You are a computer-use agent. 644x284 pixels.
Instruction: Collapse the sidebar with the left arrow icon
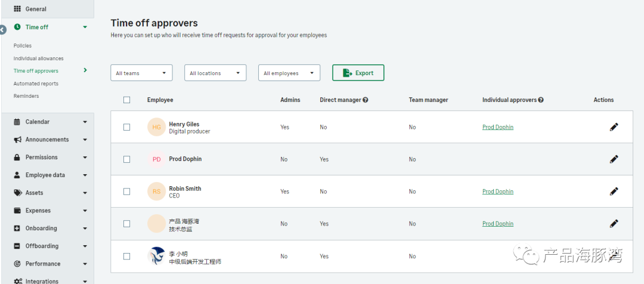point(2,29)
